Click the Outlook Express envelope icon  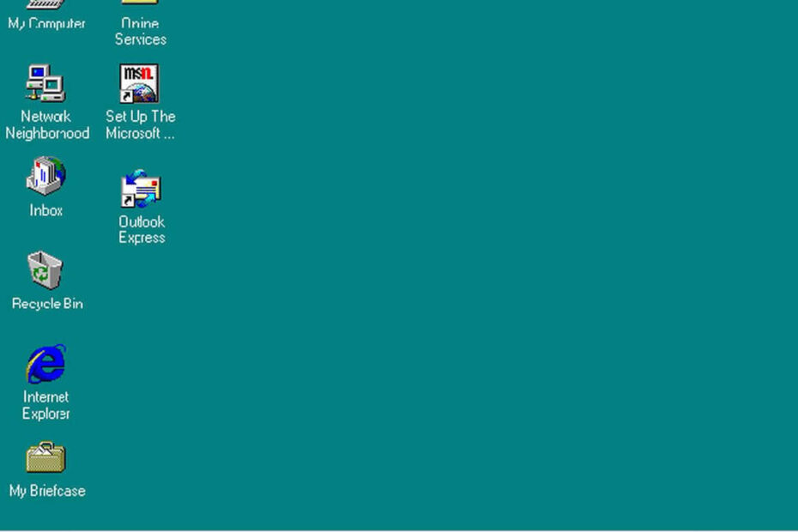tap(141, 189)
